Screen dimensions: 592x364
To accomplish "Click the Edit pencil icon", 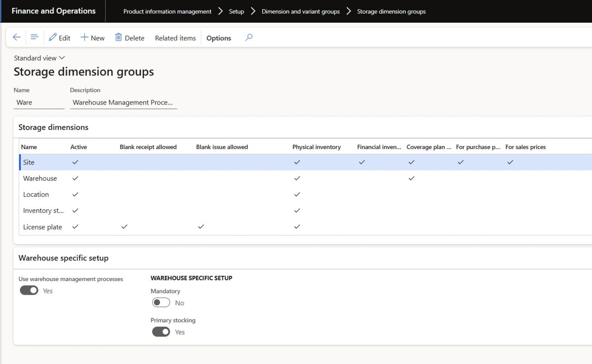I will pos(53,37).
